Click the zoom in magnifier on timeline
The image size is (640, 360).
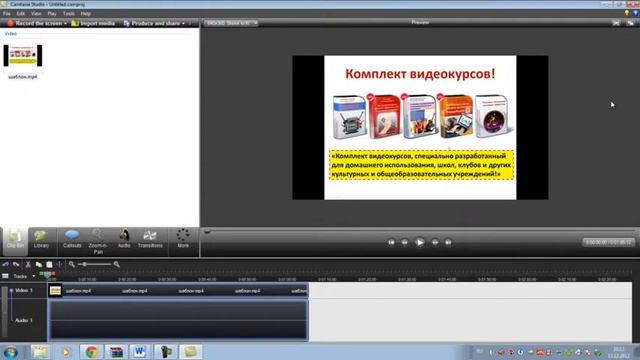point(117,264)
